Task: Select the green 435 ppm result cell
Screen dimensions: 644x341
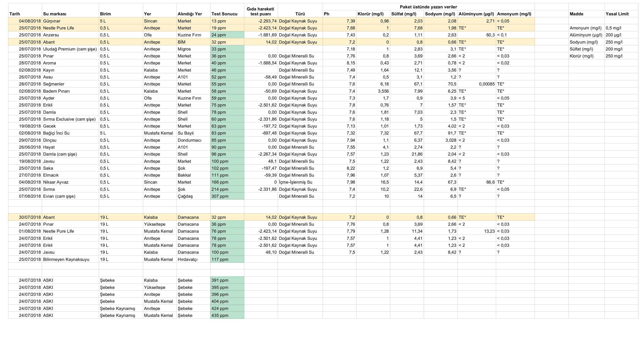Action: point(227,315)
